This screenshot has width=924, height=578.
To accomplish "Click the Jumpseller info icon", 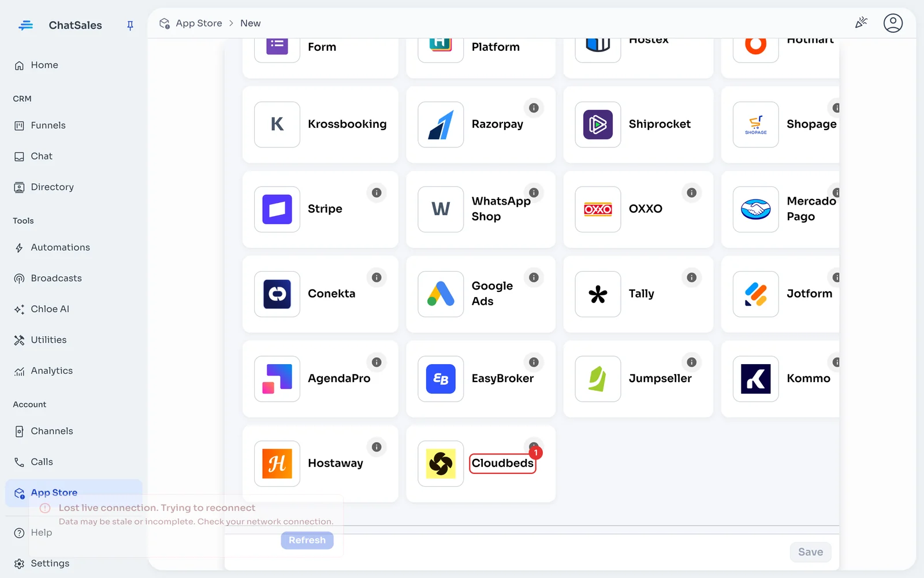I will pyautogui.click(x=691, y=362).
